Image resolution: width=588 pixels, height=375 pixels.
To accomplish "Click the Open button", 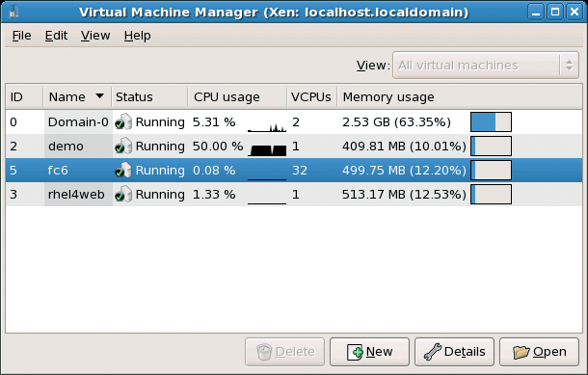I will coord(539,352).
